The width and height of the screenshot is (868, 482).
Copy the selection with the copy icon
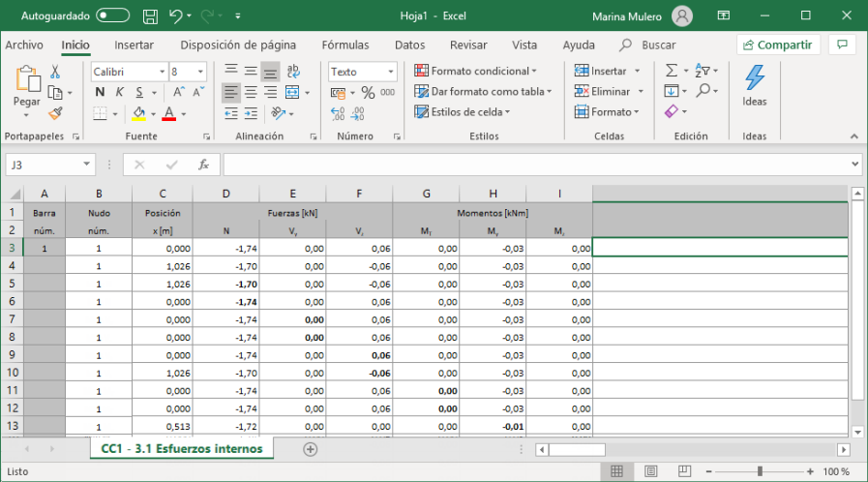[55, 92]
